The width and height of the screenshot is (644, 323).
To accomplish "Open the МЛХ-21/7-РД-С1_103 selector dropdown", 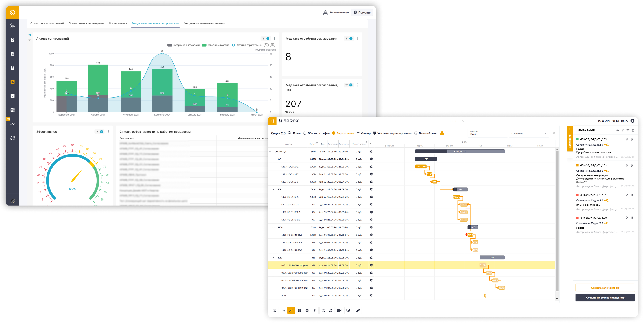I will tap(613, 121).
